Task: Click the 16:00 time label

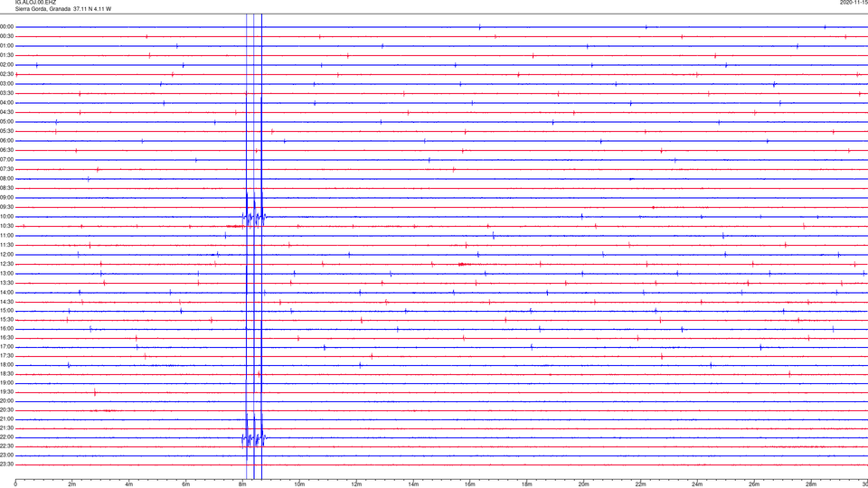Action: coord(7,329)
